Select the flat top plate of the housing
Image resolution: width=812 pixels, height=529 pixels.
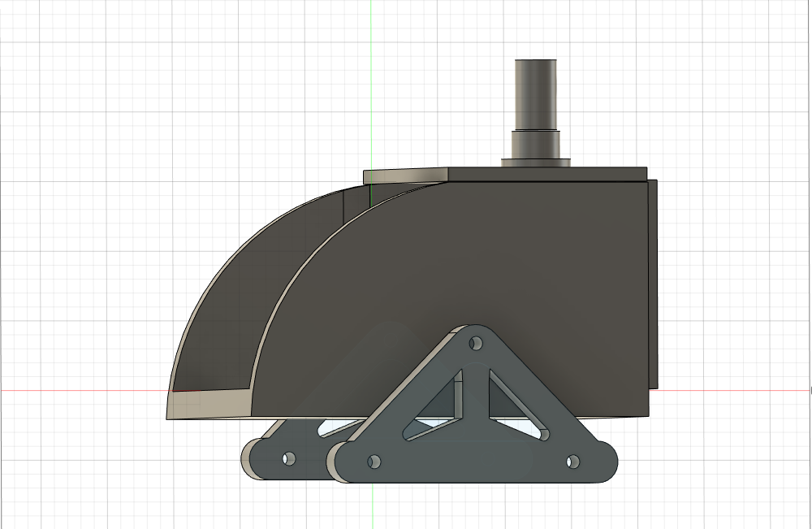pos(546,176)
